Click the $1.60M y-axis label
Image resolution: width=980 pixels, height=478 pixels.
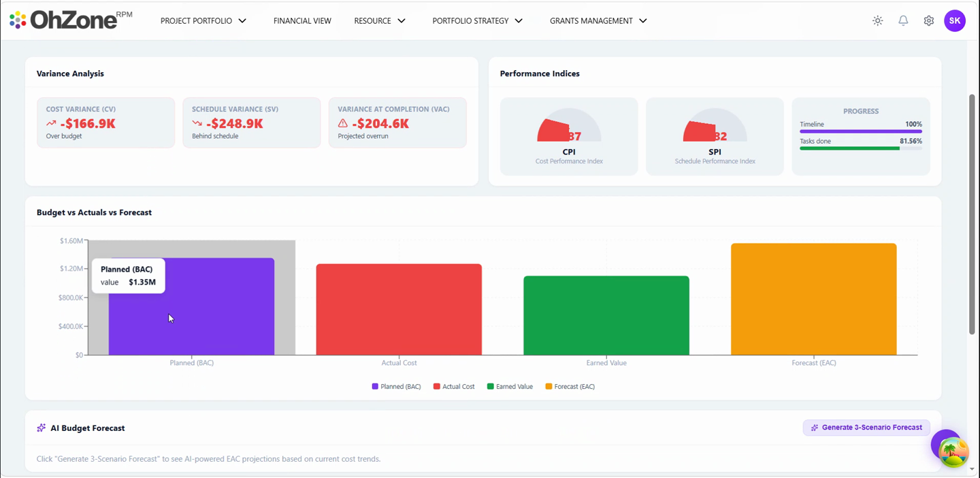pyautogui.click(x=71, y=240)
